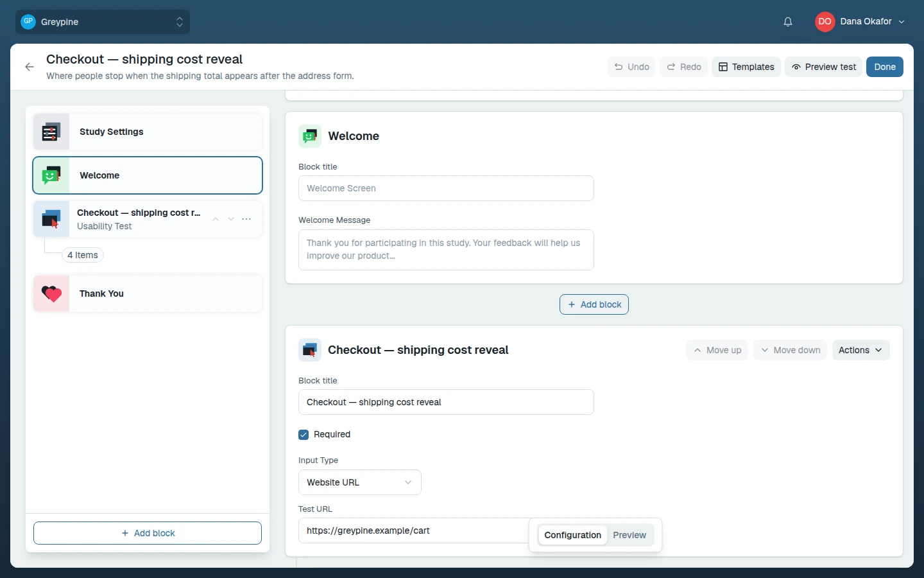The image size is (924, 578).
Task: Click the Done button
Action: pos(885,67)
